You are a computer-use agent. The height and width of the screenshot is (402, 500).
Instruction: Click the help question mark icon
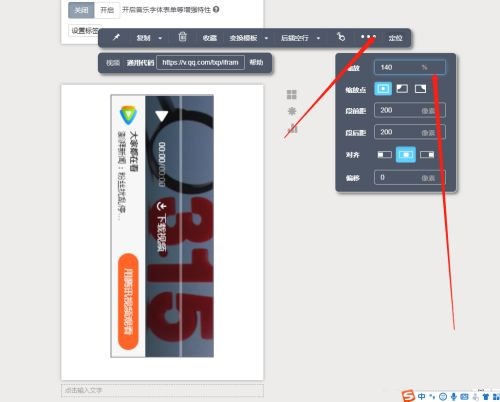pos(216,9)
